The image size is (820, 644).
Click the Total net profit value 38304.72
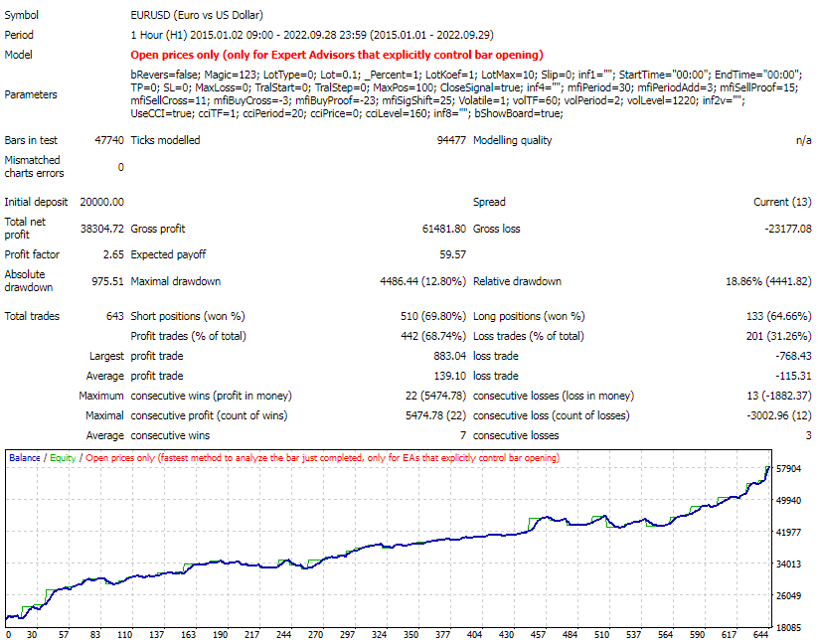point(102,229)
